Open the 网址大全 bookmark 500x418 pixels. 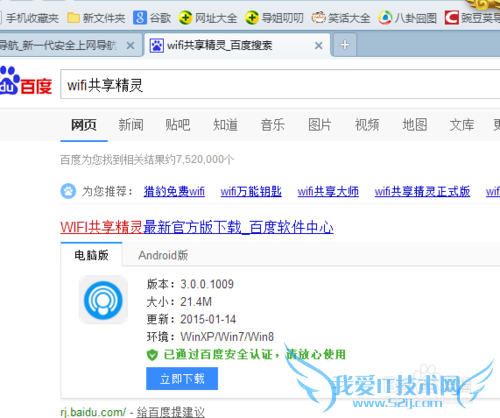tap(208, 18)
